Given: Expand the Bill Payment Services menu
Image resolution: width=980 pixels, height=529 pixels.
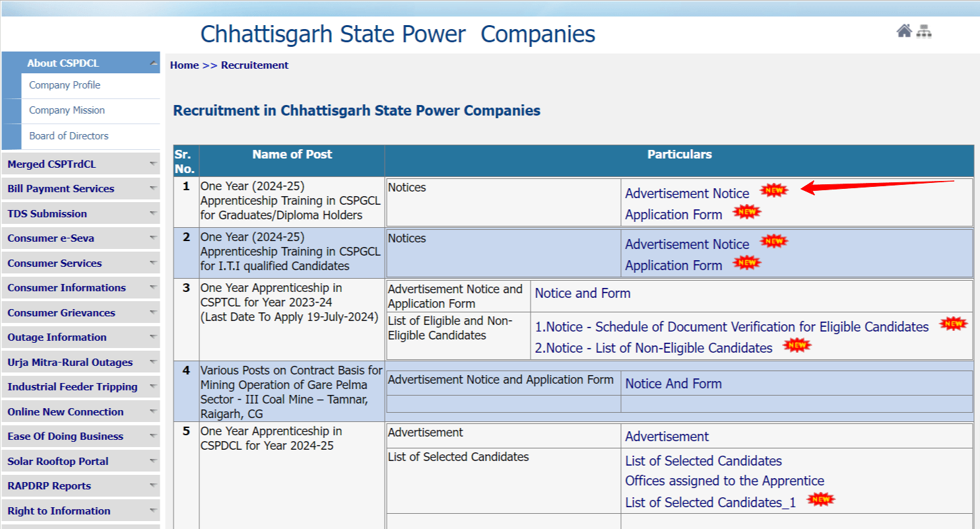Looking at the screenshot, I should click(x=153, y=189).
